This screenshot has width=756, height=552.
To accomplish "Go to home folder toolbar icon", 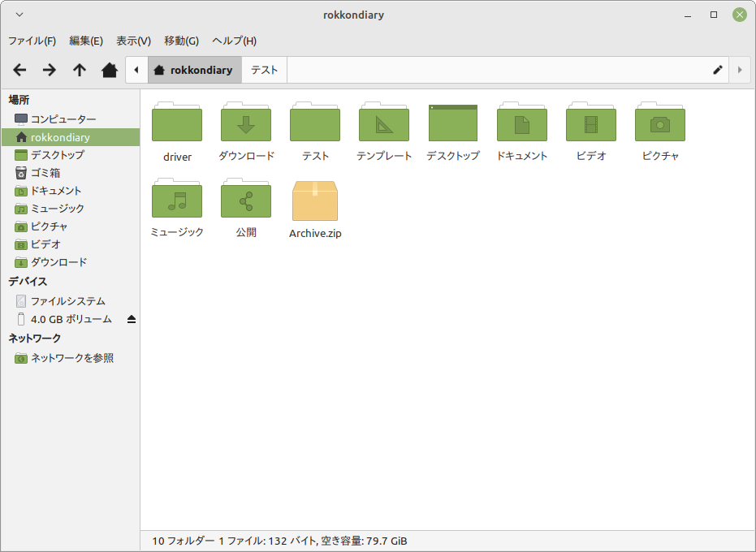I will point(110,70).
